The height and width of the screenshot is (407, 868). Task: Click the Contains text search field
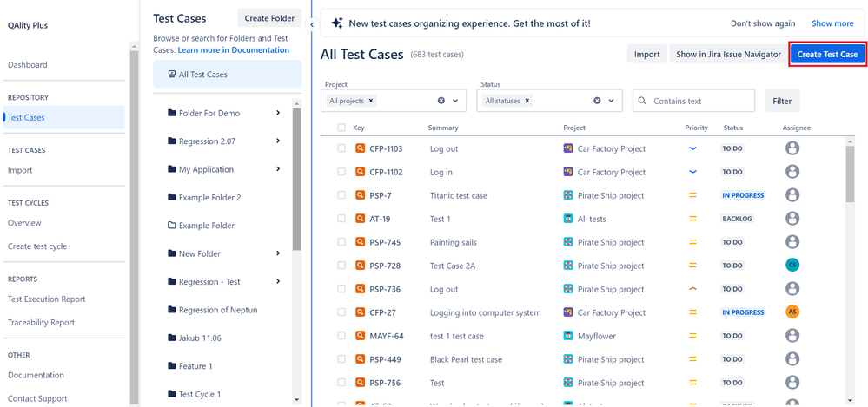(702, 101)
